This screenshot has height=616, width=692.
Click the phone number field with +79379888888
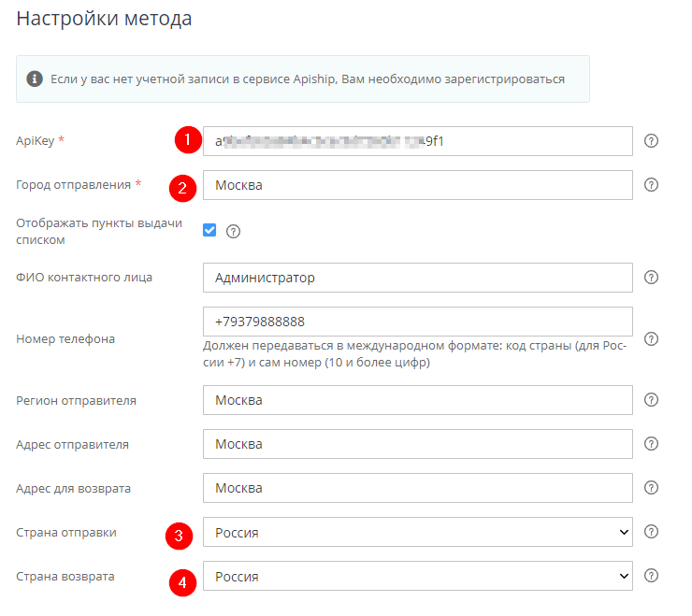(418, 322)
